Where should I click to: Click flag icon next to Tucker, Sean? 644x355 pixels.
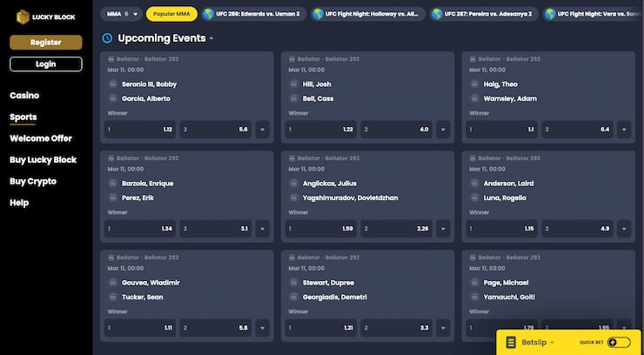[112, 297]
